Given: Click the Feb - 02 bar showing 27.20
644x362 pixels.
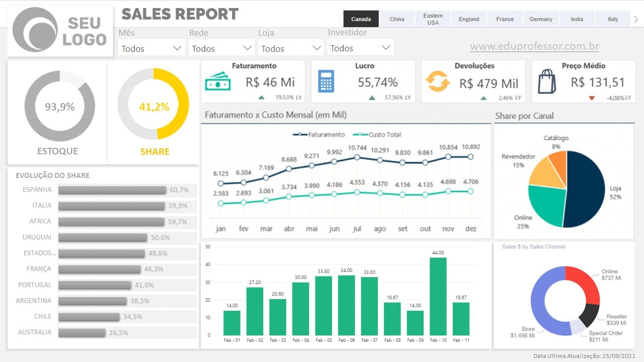Looking at the screenshot, I should click(255, 311).
